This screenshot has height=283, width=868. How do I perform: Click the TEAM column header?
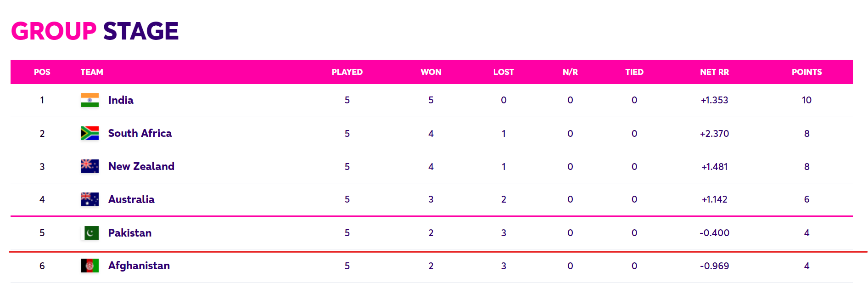[x=92, y=72]
